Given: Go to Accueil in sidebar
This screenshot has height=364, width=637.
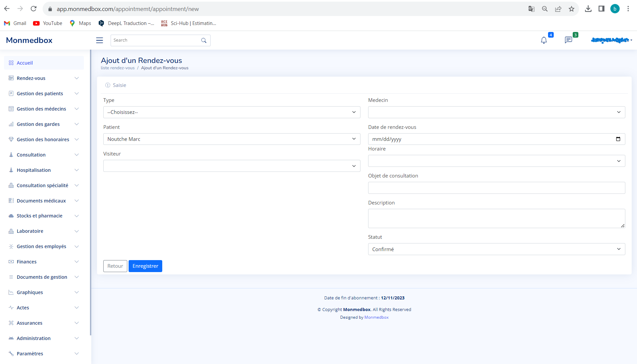Looking at the screenshot, I should coord(25,63).
